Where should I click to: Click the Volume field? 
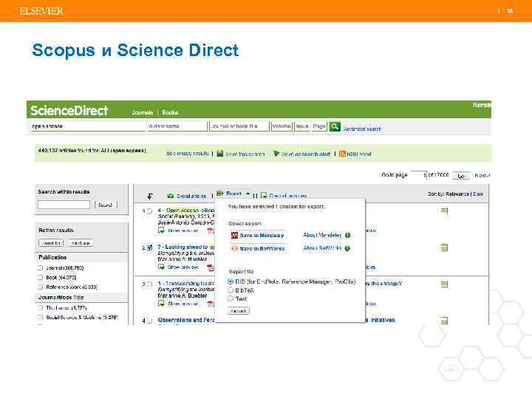point(282,126)
